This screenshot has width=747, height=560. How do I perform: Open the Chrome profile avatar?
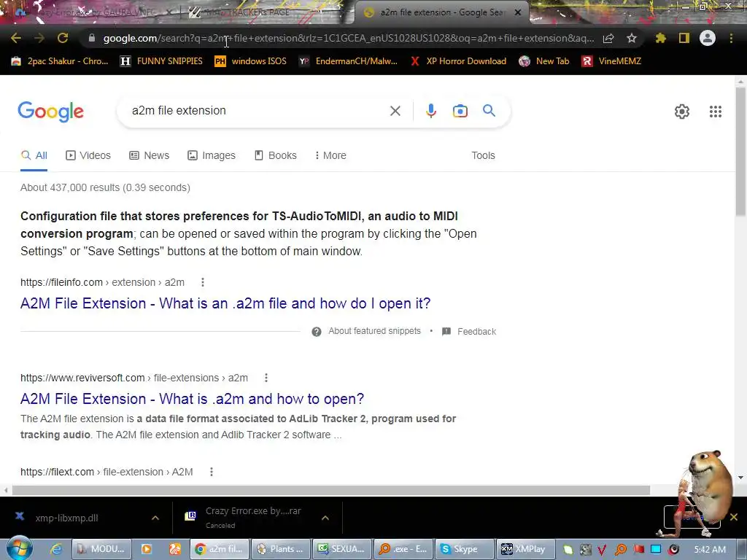[708, 38]
